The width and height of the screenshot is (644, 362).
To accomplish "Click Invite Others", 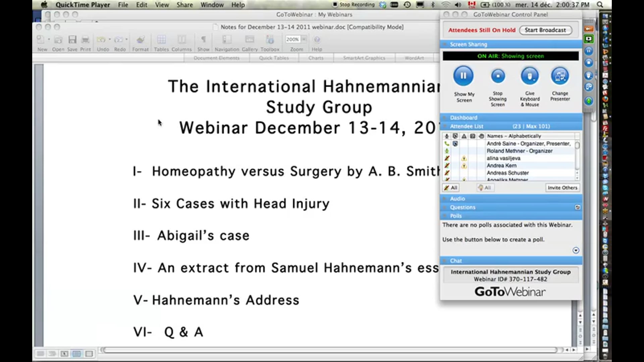I will [x=562, y=188].
